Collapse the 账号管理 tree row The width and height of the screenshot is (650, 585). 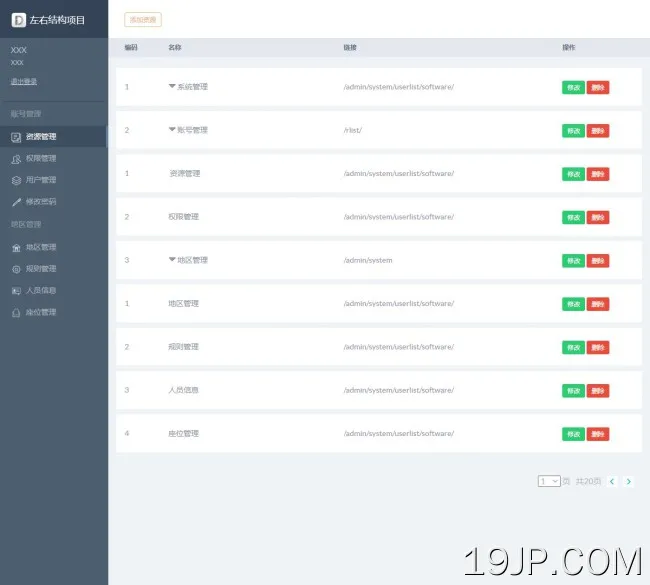click(x=172, y=130)
